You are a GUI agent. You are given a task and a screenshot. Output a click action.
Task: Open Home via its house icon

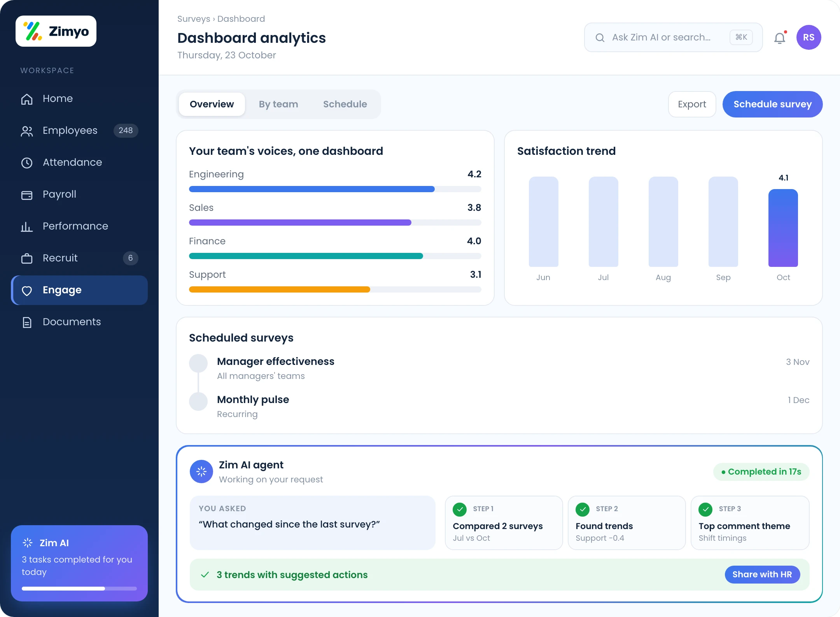(x=27, y=99)
